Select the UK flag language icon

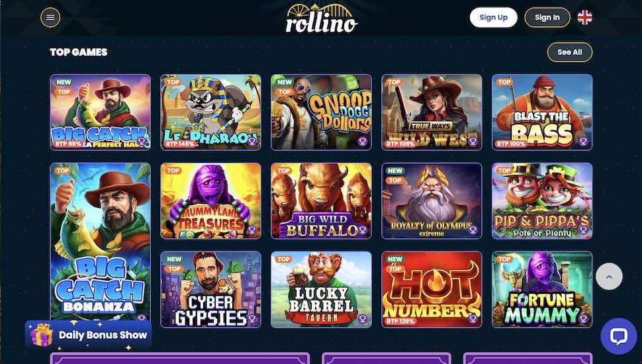tap(584, 18)
